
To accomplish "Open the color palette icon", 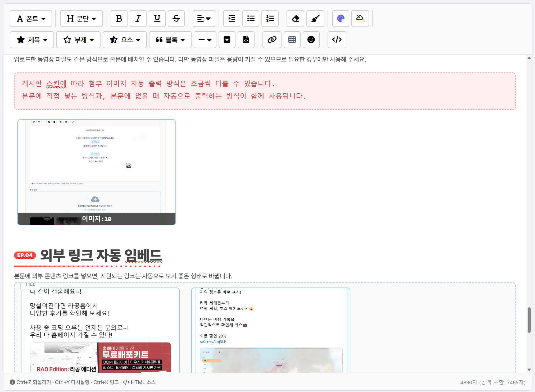I will (x=341, y=19).
